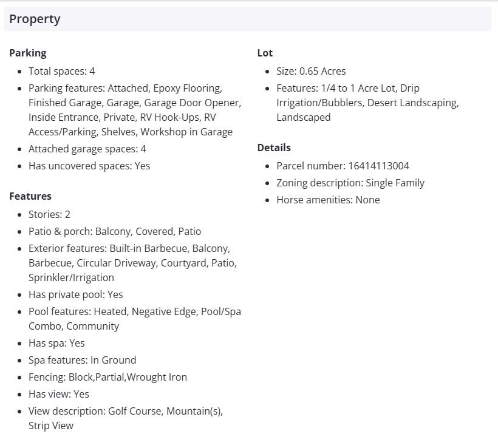Select the Has private pool: Yes line
This screenshot has width=498, height=448.
click(x=76, y=294)
